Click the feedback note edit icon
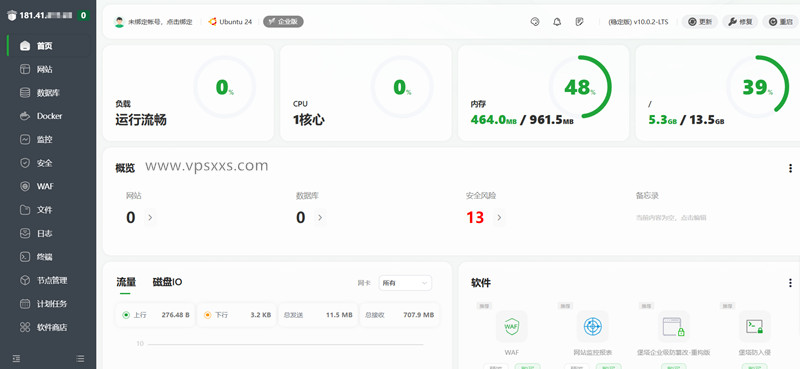The width and height of the screenshot is (800, 369). 579,22
